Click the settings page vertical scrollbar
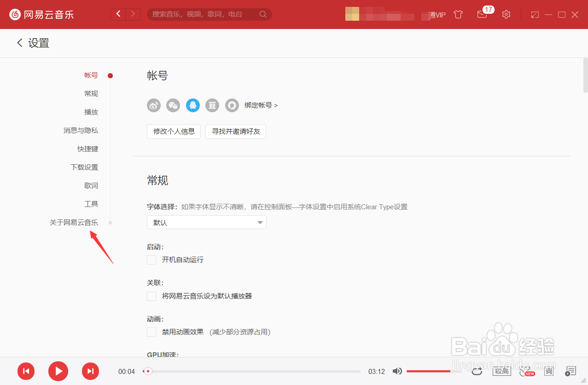 [x=585, y=75]
